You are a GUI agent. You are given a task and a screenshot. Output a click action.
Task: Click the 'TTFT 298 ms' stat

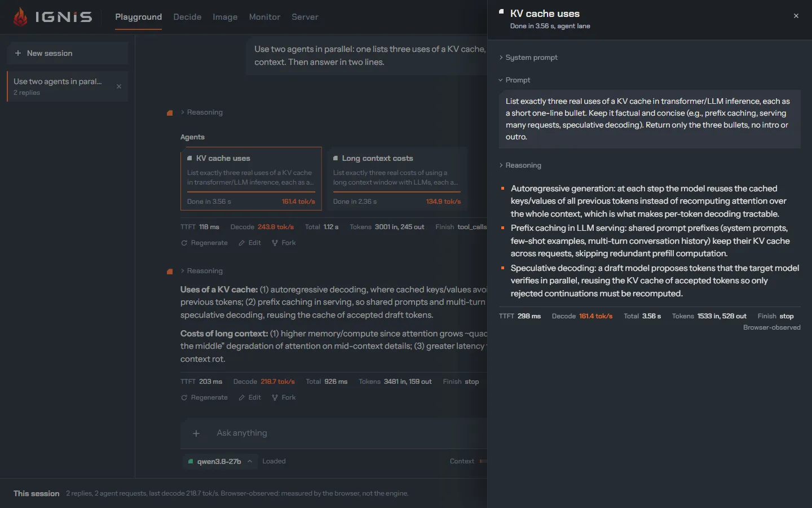pyautogui.click(x=520, y=316)
